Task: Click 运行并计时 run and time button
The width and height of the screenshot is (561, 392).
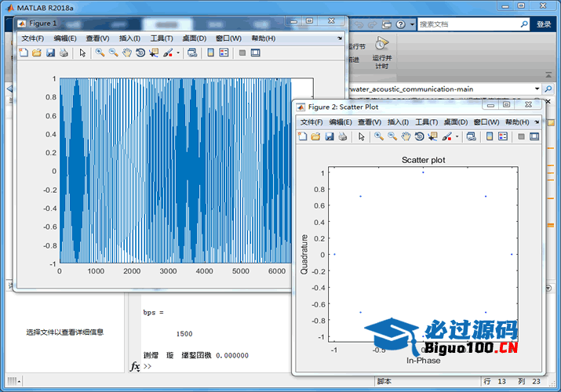Action: (x=382, y=53)
